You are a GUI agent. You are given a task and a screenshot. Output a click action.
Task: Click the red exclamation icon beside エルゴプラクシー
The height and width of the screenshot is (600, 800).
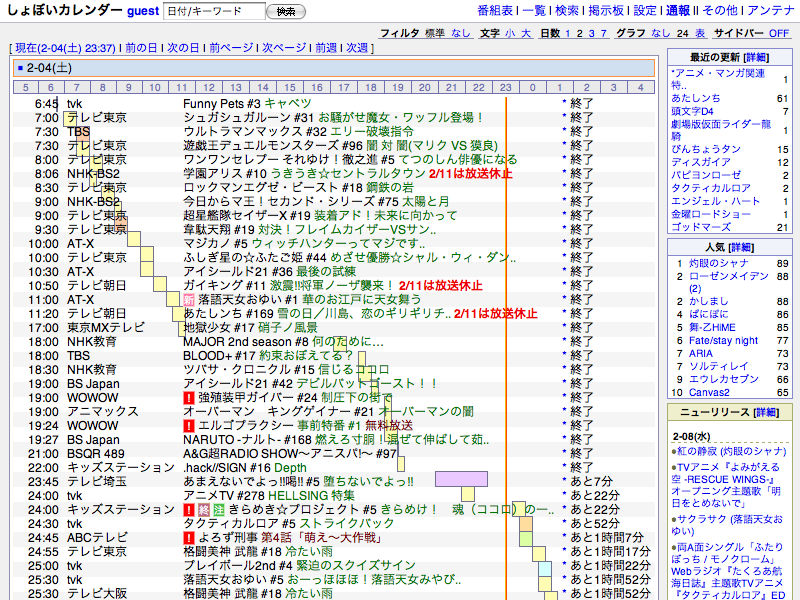(189, 425)
